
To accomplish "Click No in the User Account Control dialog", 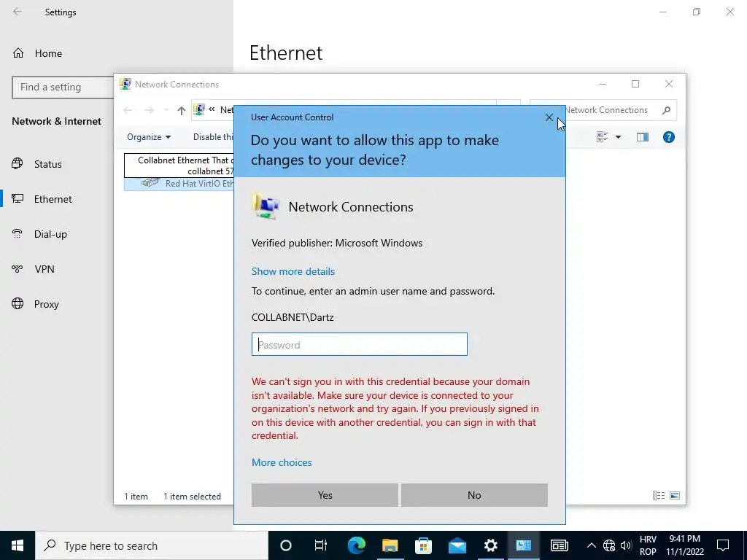I will click(474, 495).
